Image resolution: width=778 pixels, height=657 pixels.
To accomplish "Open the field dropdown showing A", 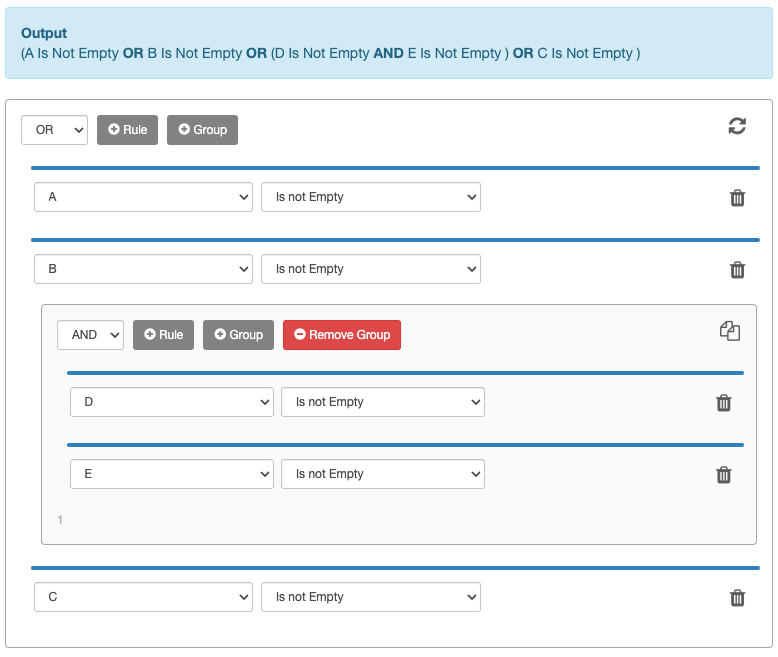I will (x=143, y=197).
